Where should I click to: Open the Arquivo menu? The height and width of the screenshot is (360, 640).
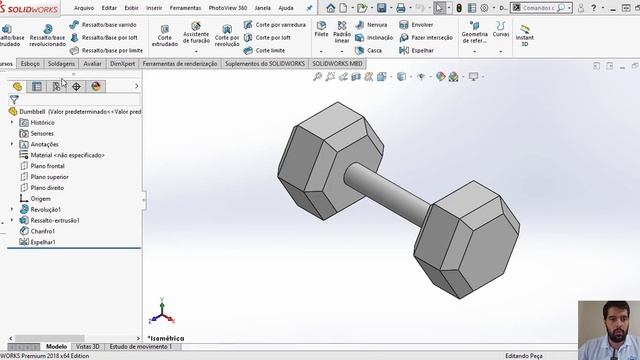point(84,8)
